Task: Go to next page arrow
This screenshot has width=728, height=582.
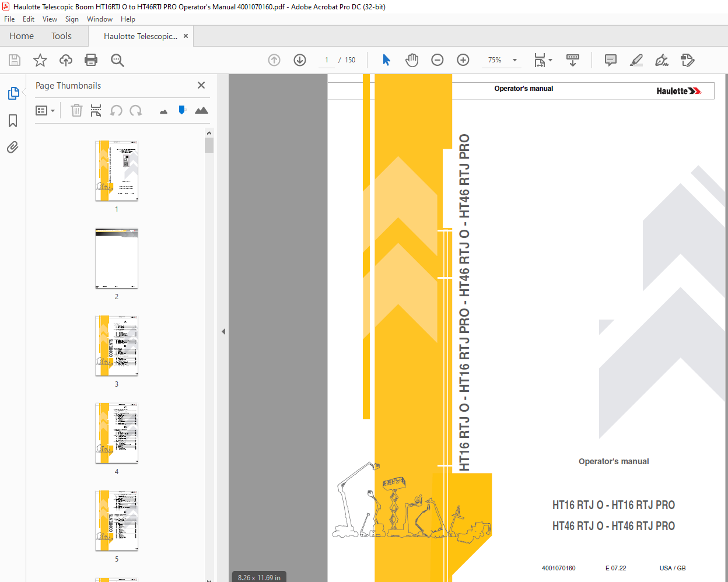Action: coord(300,60)
